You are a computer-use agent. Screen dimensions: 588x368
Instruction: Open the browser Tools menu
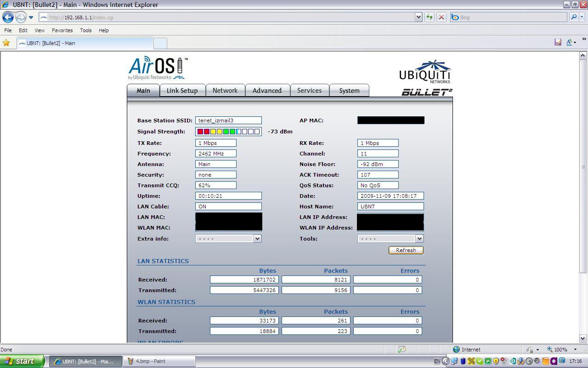pos(86,30)
